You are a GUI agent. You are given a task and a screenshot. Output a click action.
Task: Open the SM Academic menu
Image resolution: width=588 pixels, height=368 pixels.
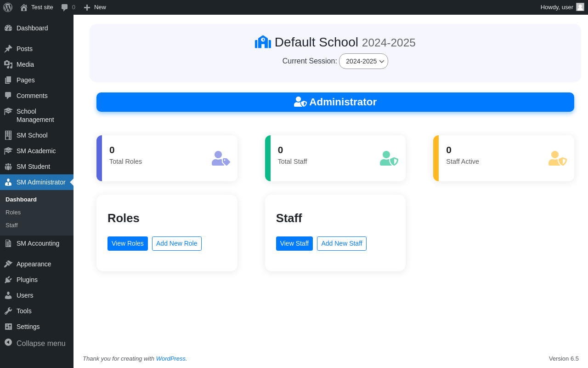(x=37, y=151)
